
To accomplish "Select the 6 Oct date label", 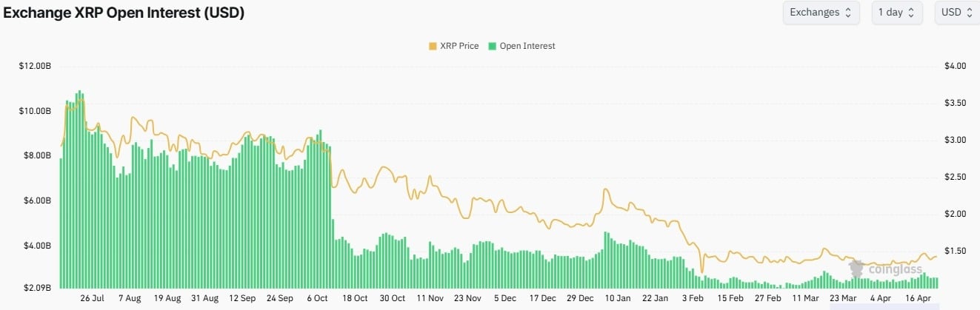I will (x=316, y=298).
